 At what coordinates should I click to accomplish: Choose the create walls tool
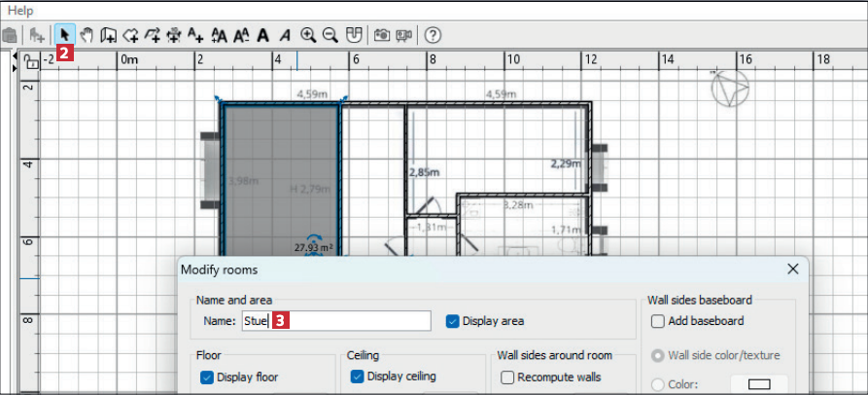point(109,35)
